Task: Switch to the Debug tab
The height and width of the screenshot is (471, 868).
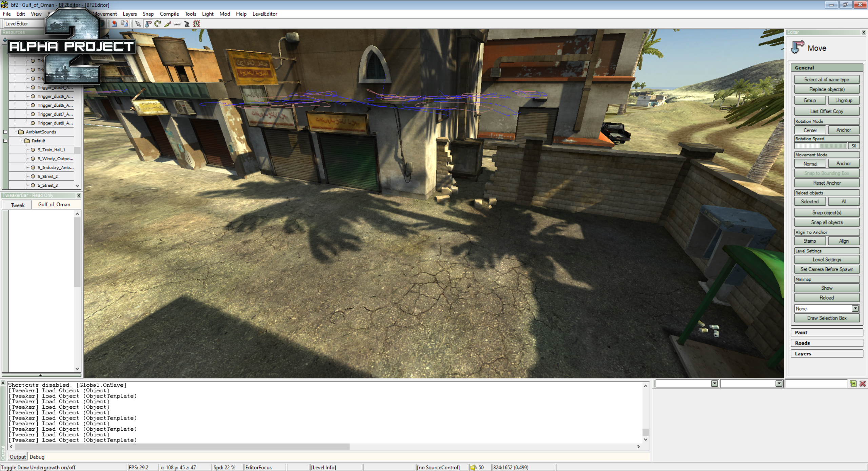Action: pos(37,457)
